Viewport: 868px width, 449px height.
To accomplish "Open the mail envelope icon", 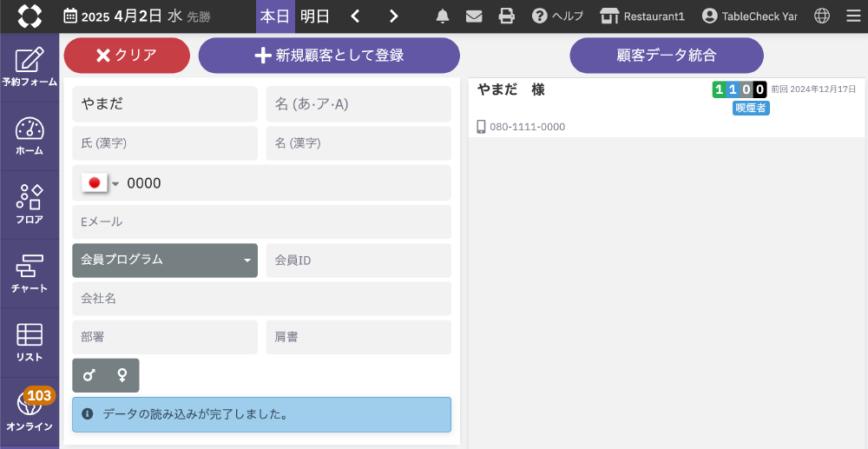I will point(474,16).
